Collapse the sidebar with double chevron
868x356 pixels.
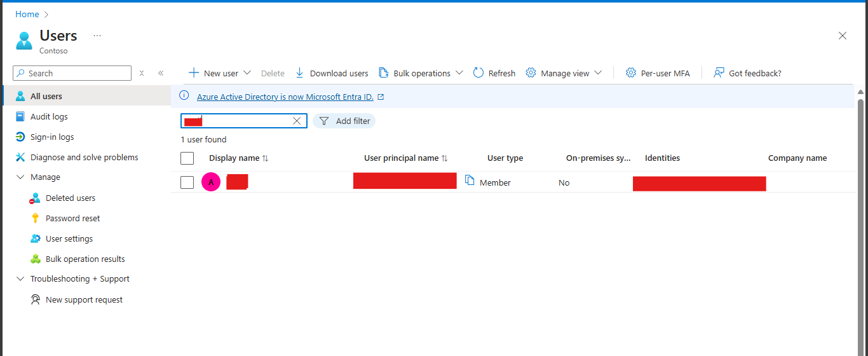tap(161, 73)
